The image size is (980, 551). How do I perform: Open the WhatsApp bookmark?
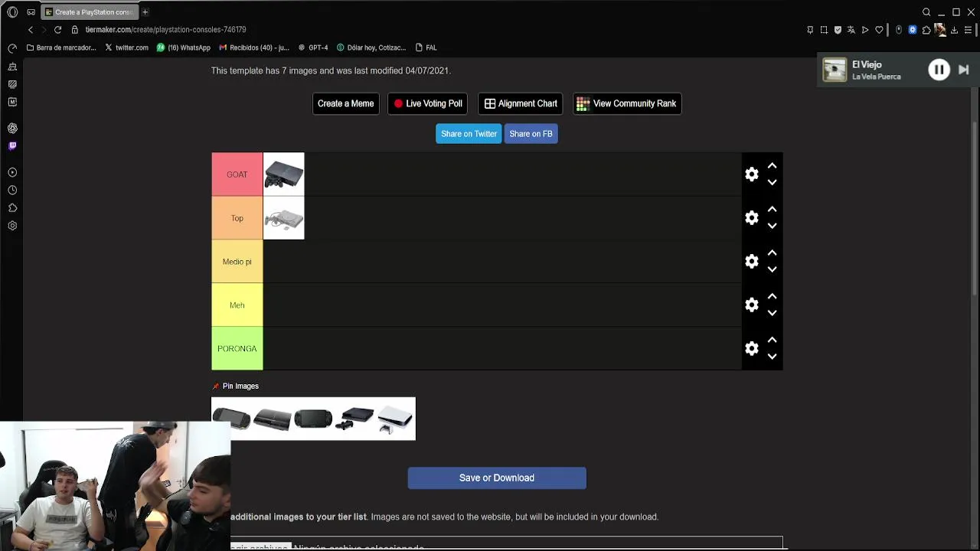point(183,47)
